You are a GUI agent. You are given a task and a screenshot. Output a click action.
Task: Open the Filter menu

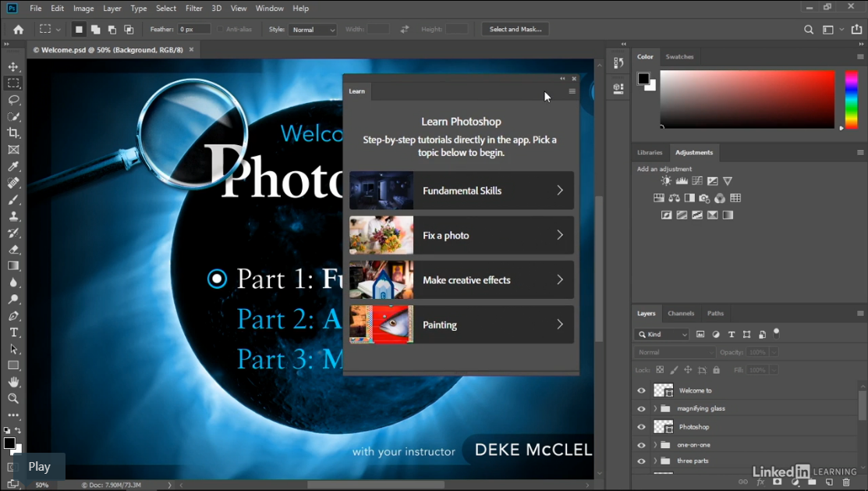click(193, 9)
